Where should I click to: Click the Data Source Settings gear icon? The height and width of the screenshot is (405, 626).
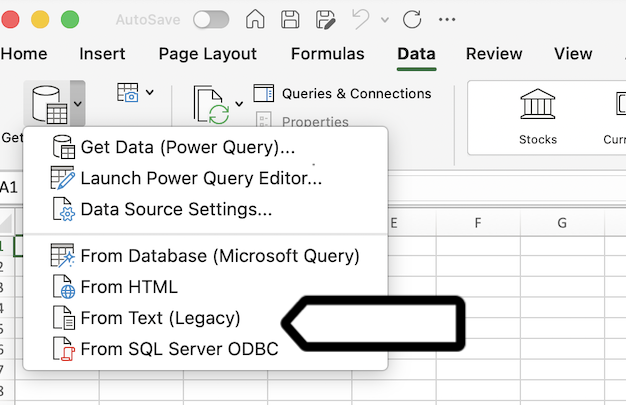[64, 209]
